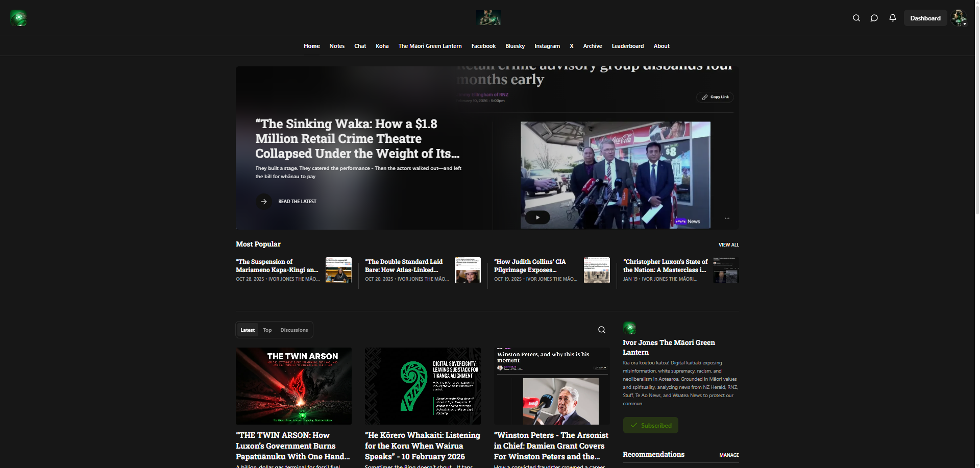Open the X nav link

point(572,46)
